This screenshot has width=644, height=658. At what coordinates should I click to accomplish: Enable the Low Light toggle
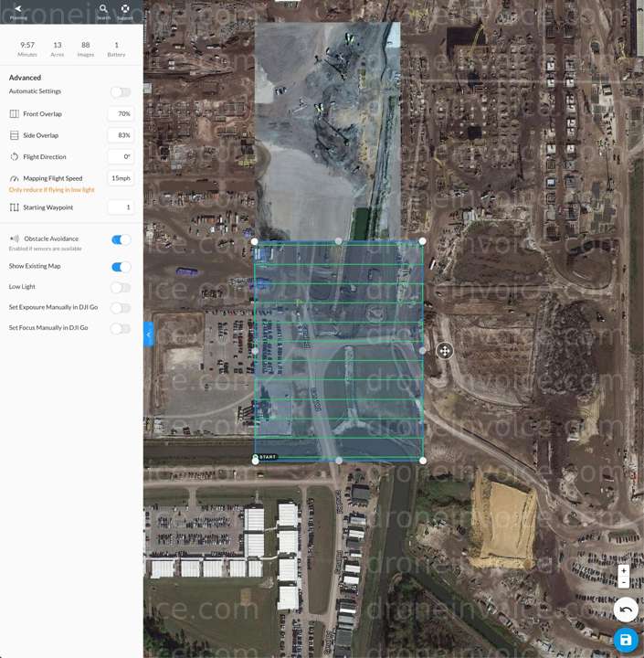121,287
